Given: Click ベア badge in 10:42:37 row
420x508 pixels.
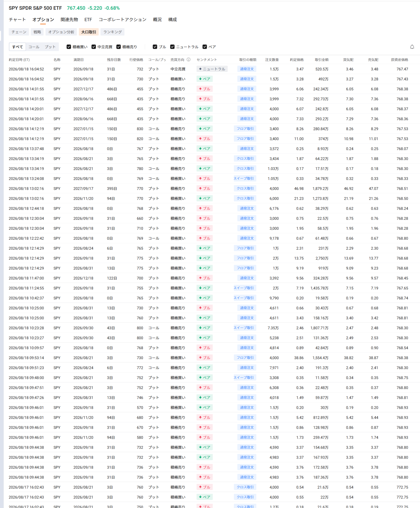Looking at the screenshot, I should tap(204, 298).
